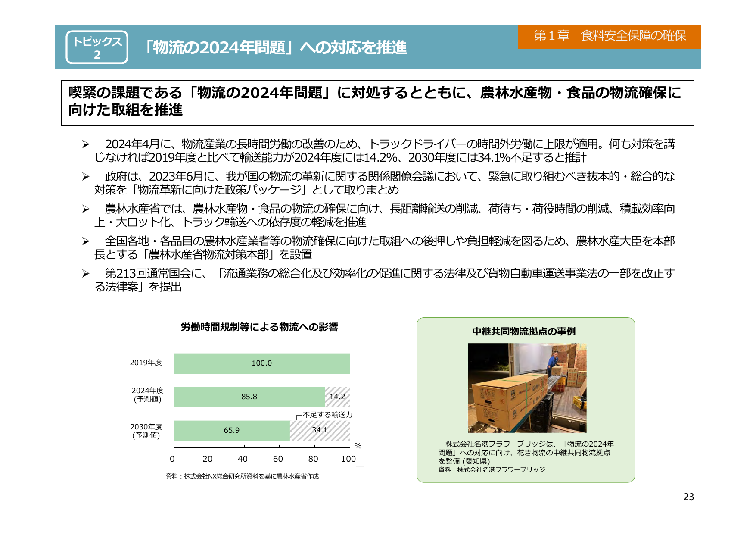Click the arrow bullet before 2024年4月に
Image resolution: width=756 pixels, height=535 pixels.
86,144
